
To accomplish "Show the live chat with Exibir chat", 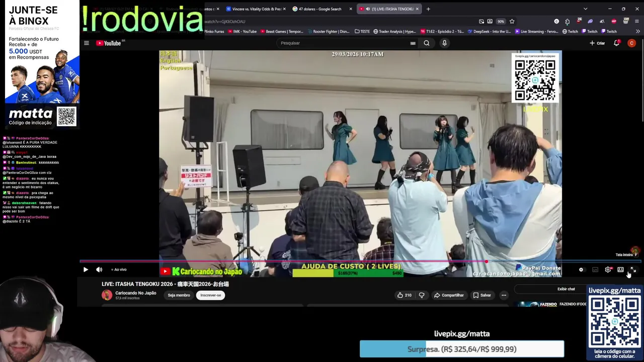I will (566, 289).
